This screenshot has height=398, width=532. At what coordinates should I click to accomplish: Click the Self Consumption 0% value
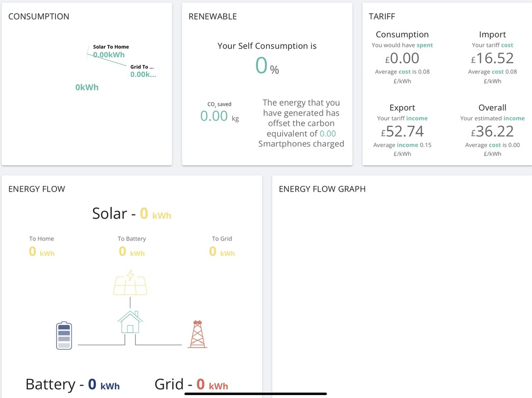point(267,66)
